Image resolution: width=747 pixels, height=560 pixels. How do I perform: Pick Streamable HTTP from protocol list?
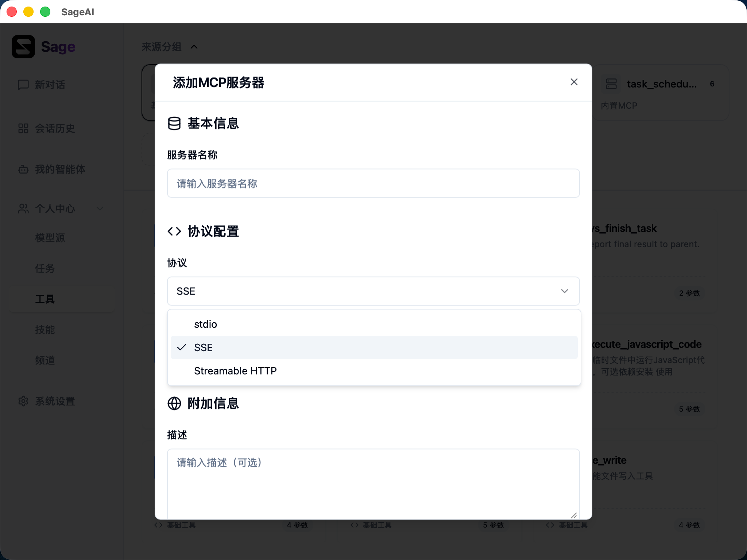click(235, 371)
